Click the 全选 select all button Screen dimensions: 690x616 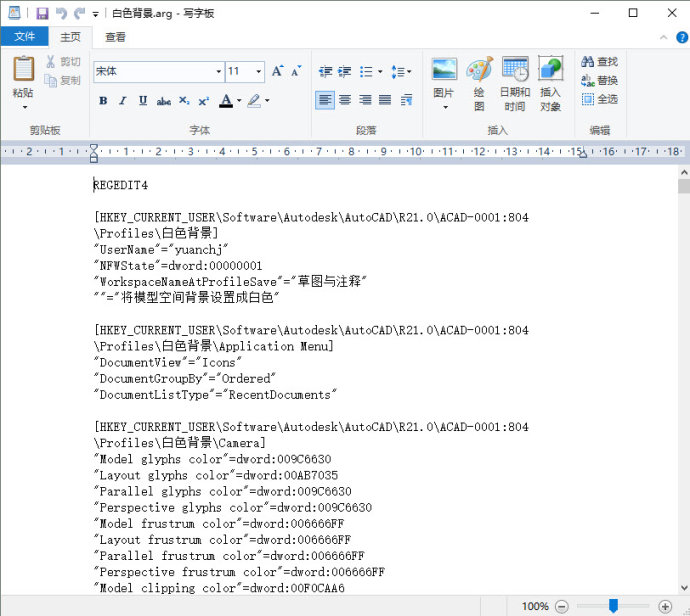[x=599, y=99]
